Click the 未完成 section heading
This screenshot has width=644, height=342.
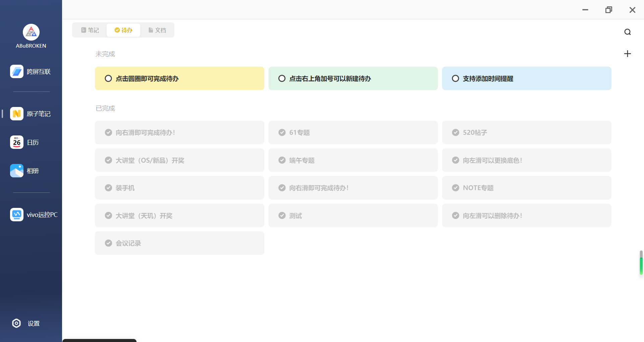pos(105,54)
